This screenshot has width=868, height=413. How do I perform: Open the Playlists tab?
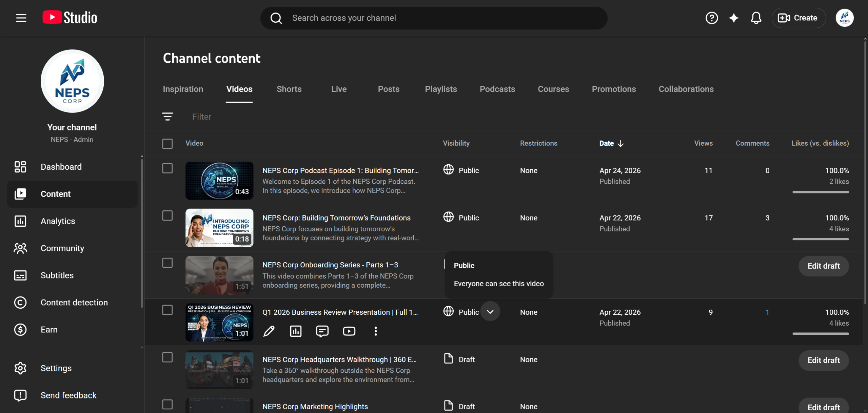441,89
